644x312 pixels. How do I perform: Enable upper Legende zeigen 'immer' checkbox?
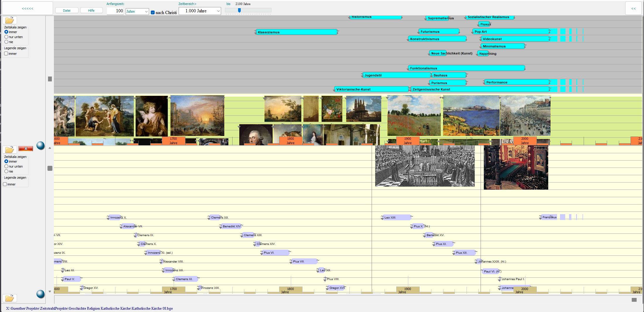tap(6, 54)
